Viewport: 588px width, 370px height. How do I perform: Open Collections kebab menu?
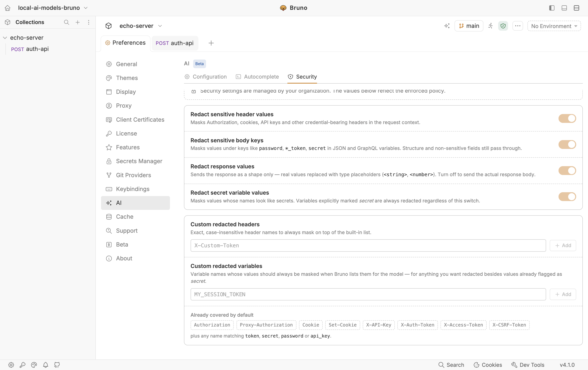89,22
